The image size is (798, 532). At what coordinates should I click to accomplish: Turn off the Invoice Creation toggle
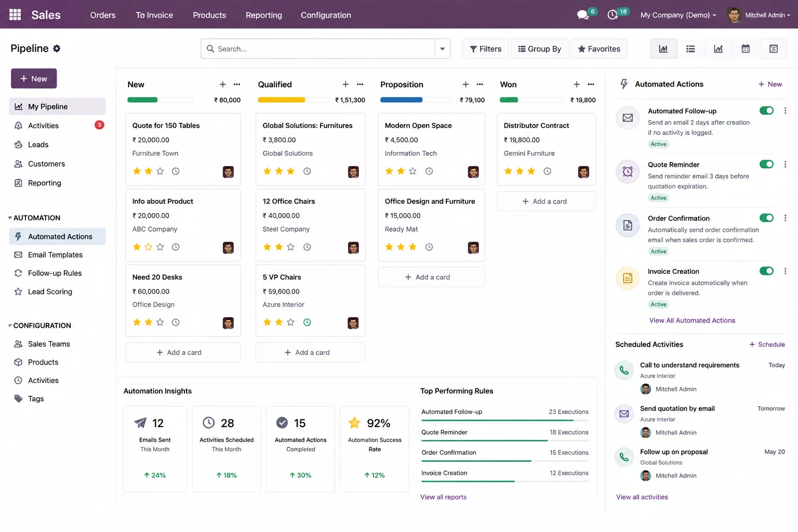766,271
